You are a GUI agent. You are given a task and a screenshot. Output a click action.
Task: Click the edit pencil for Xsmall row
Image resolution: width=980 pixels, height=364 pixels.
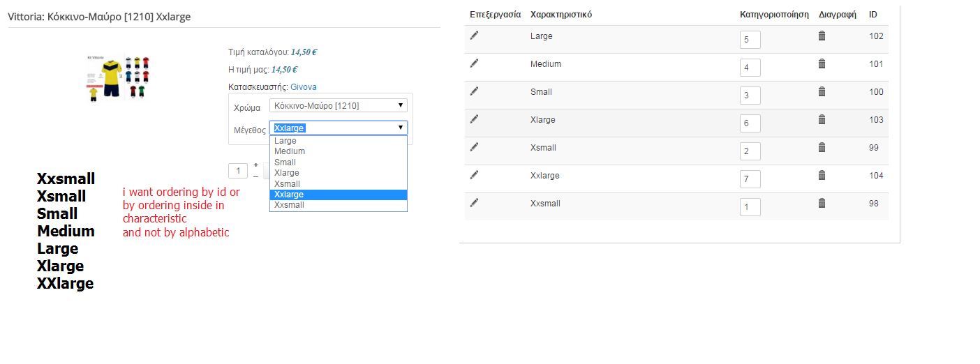tap(475, 147)
